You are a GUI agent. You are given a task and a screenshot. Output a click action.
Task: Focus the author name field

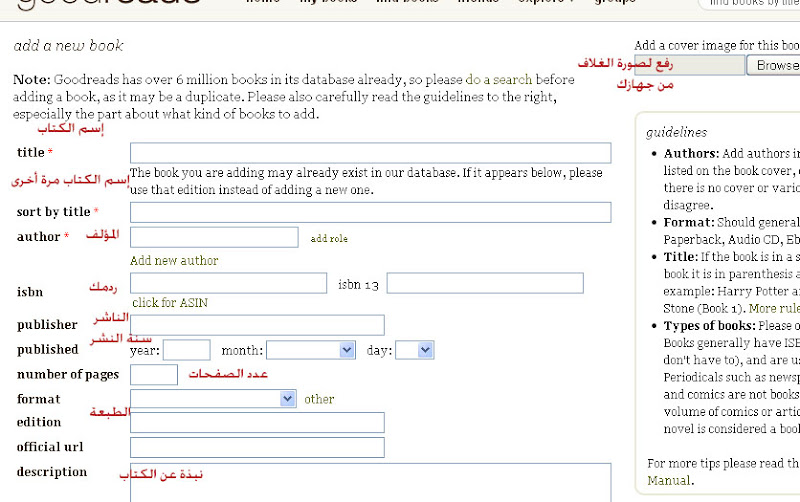coord(214,237)
